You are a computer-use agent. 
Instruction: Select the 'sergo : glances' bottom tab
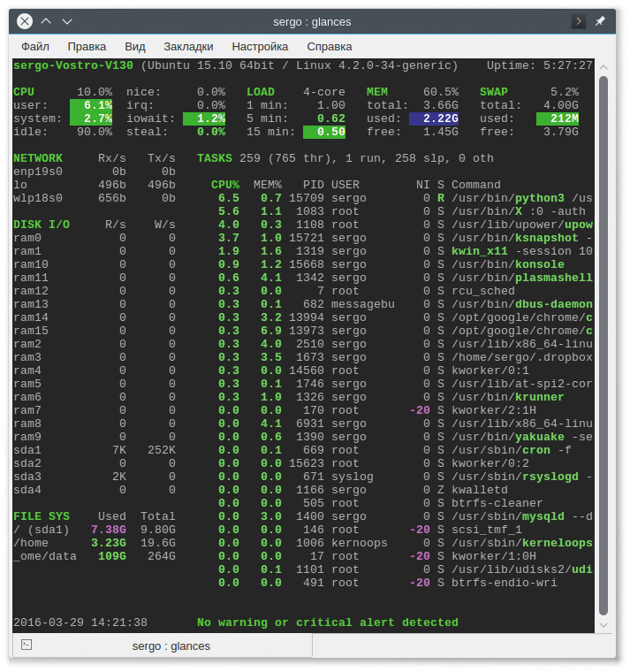click(x=163, y=645)
